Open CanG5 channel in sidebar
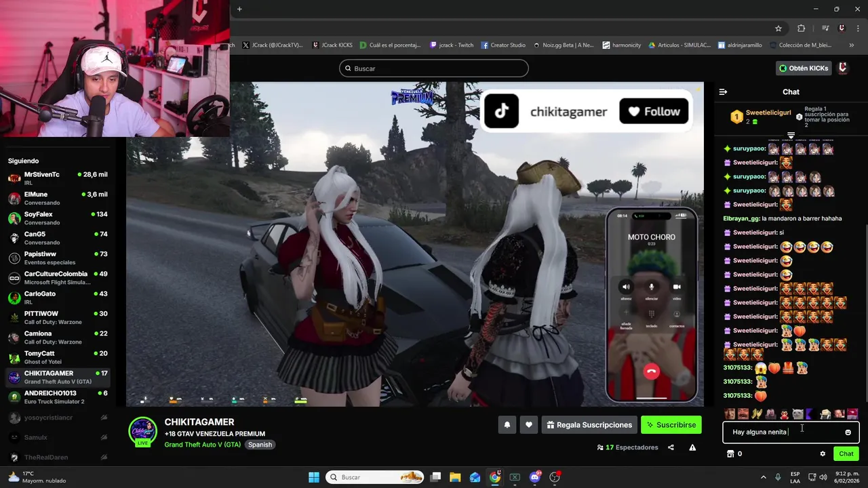This screenshot has width=868, height=488. [58, 238]
